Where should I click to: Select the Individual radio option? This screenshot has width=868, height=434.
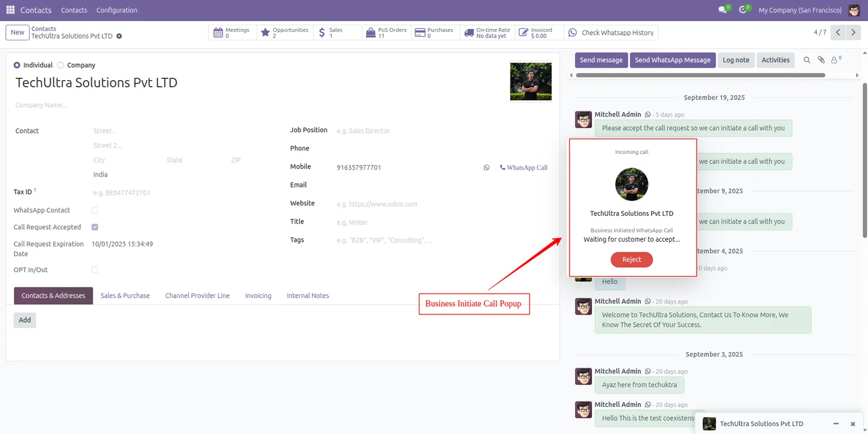point(17,65)
